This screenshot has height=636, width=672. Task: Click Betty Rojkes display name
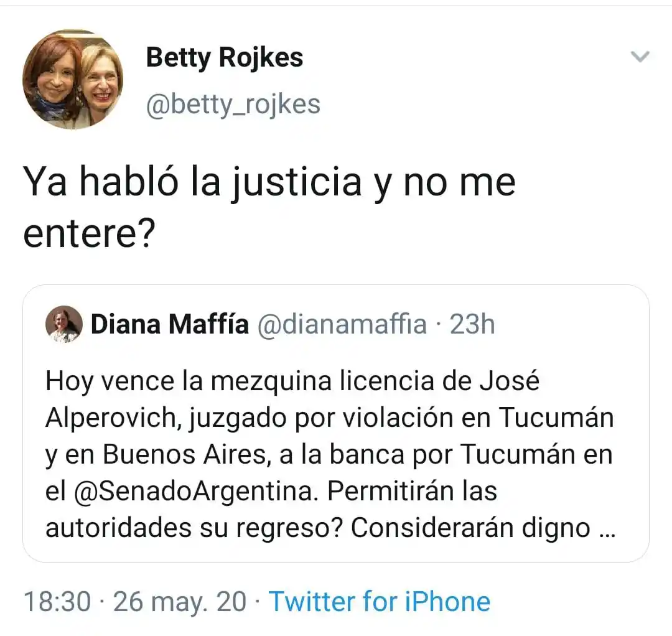(x=224, y=57)
